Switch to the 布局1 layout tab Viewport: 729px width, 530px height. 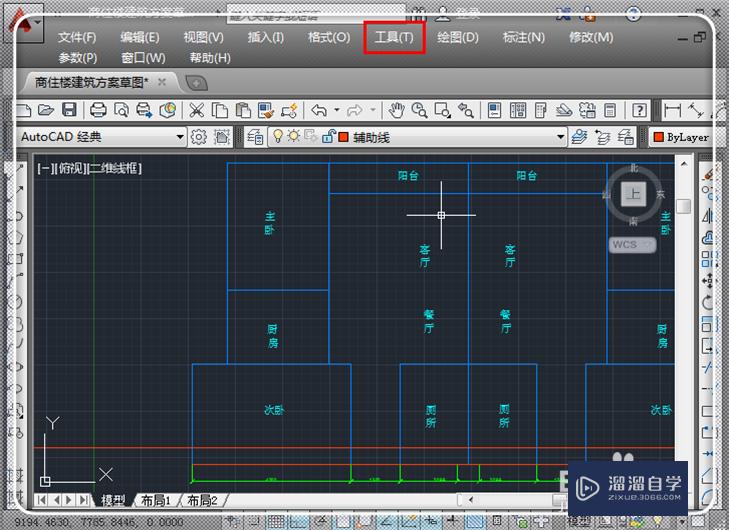(x=156, y=501)
